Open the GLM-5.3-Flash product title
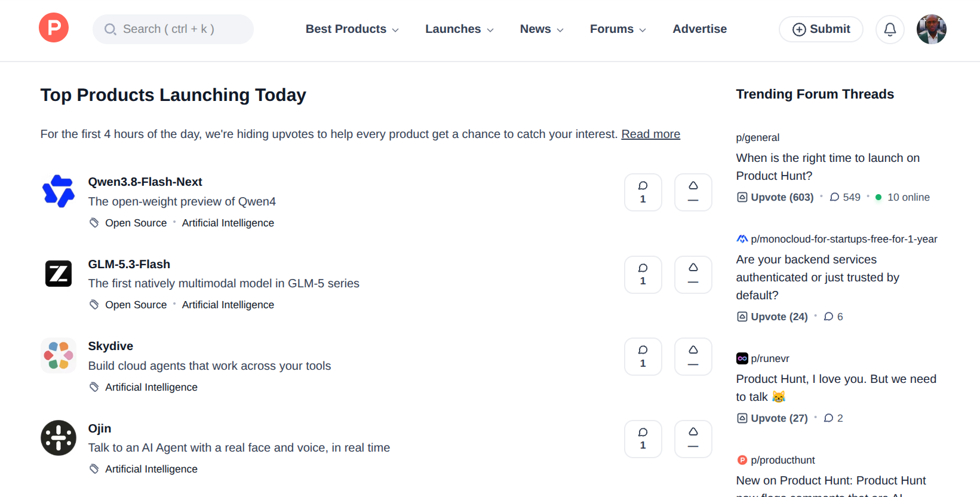This screenshot has width=980, height=497. pos(129,264)
